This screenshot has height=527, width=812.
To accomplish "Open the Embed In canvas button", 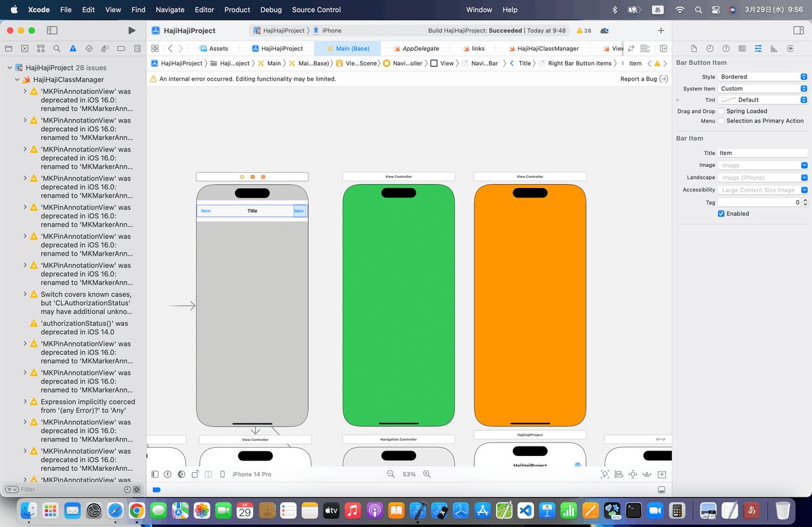I will 662,474.
